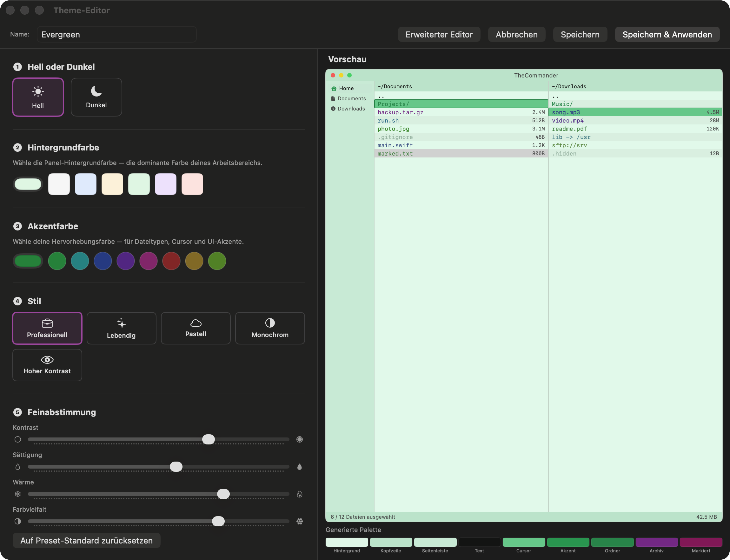Image resolution: width=730 pixels, height=560 pixels.
Task: Open the Erweiterter Editor
Action: click(x=439, y=34)
